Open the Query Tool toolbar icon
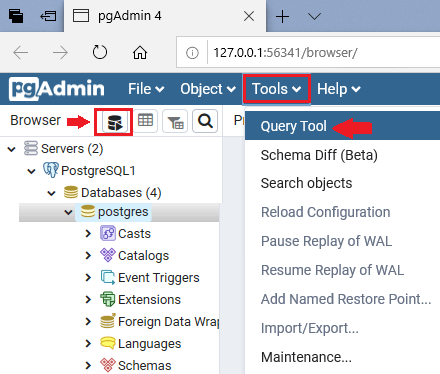Screen dimensions: 440x374 click(115, 122)
